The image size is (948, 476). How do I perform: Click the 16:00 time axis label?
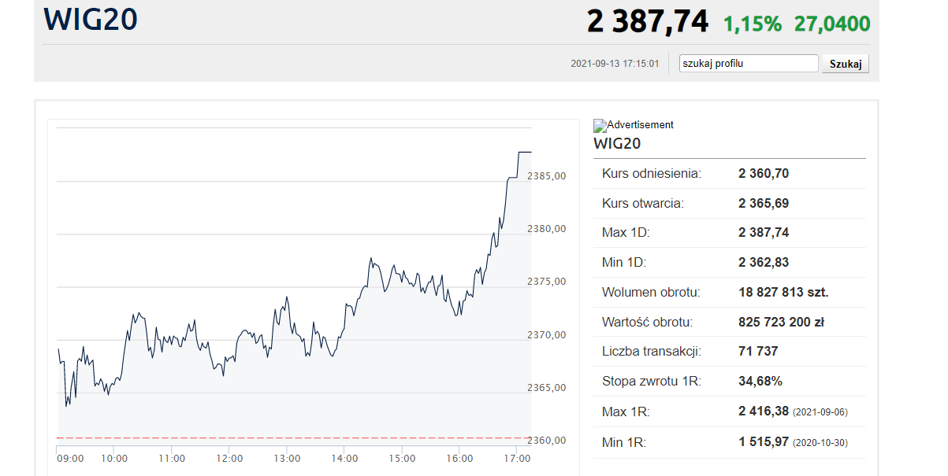pyautogui.click(x=459, y=458)
